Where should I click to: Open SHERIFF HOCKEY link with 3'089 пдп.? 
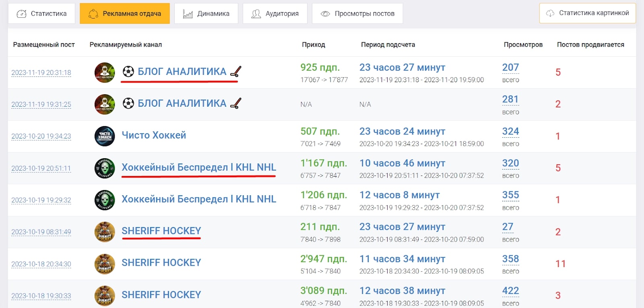click(x=161, y=295)
